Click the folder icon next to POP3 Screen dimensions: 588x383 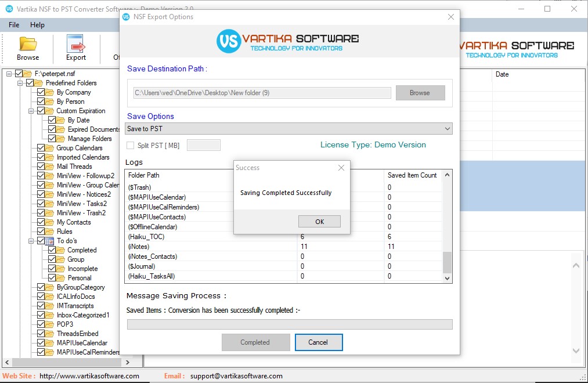pyautogui.click(x=49, y=324)
